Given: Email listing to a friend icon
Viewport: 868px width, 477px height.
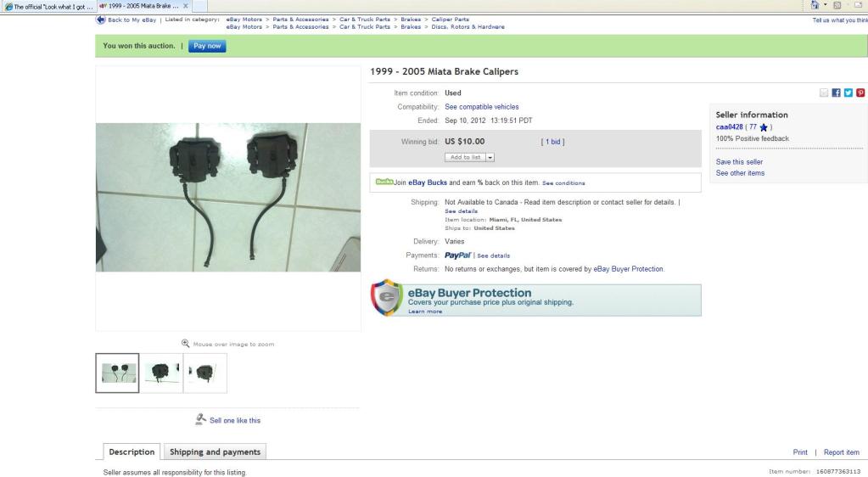Looking at the screenshot, I should point(824,93).
